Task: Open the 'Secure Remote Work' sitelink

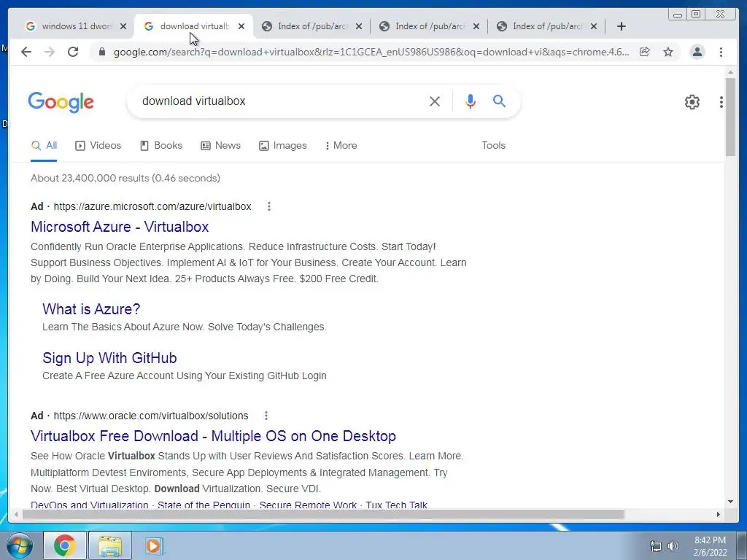Action: (x=308, y=505)
